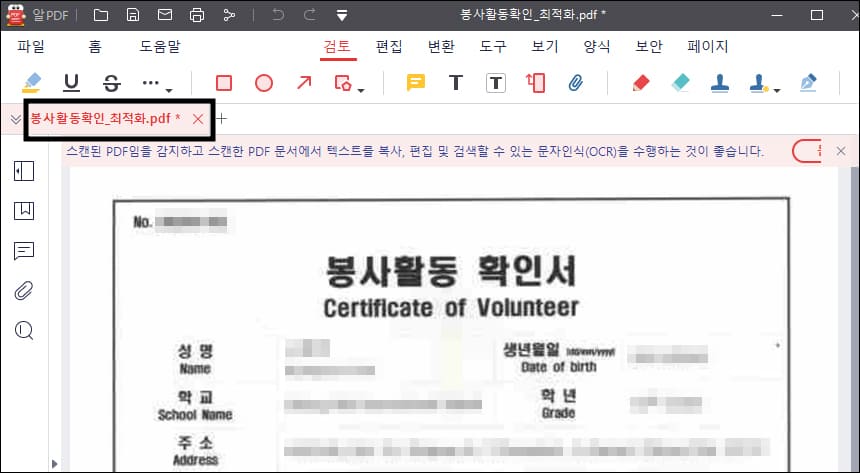Screen dimensions: 860x473
Task: Open the bookmarks side panel
Action: tap(24, 211)
